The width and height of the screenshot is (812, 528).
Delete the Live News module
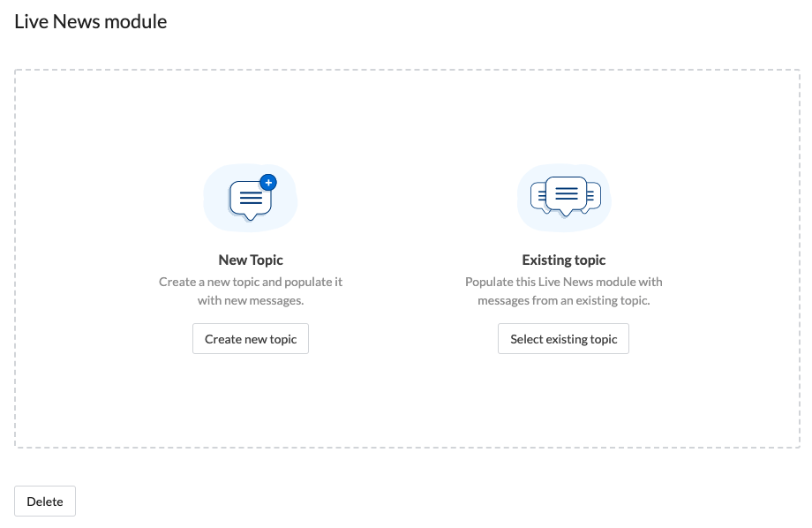coord(45,501)
